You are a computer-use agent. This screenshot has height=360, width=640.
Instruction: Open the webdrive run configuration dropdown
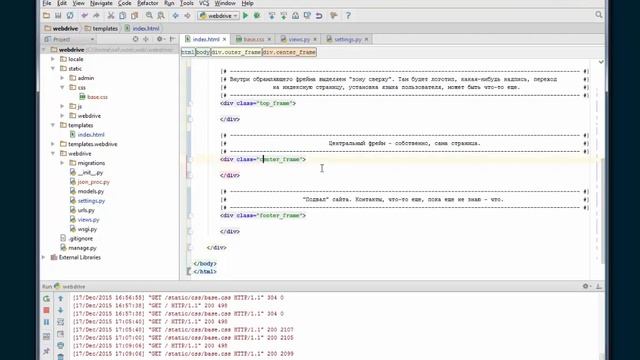tap(218, 16)
